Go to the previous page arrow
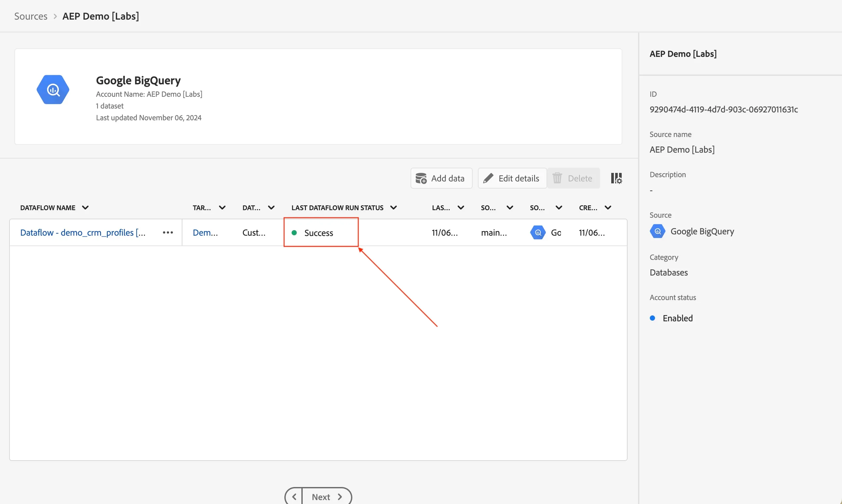This screenshot has height=504, width=842. click(294, 497)
